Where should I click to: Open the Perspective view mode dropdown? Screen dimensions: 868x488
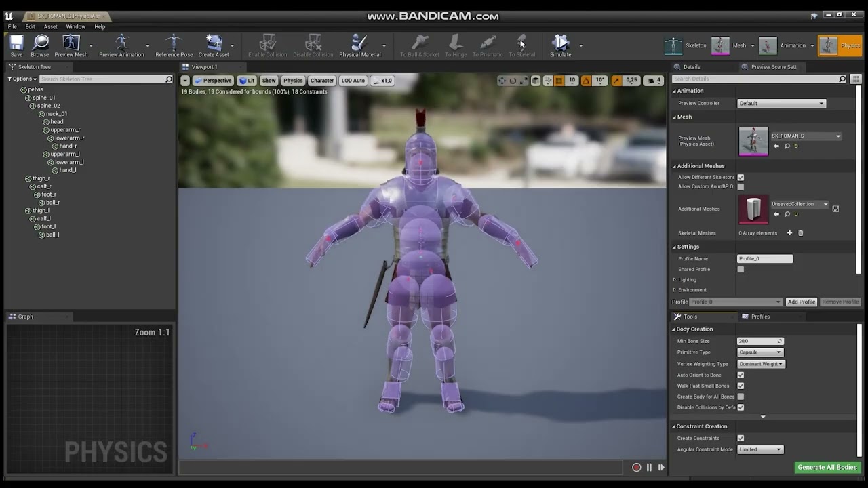pos(213,80)
